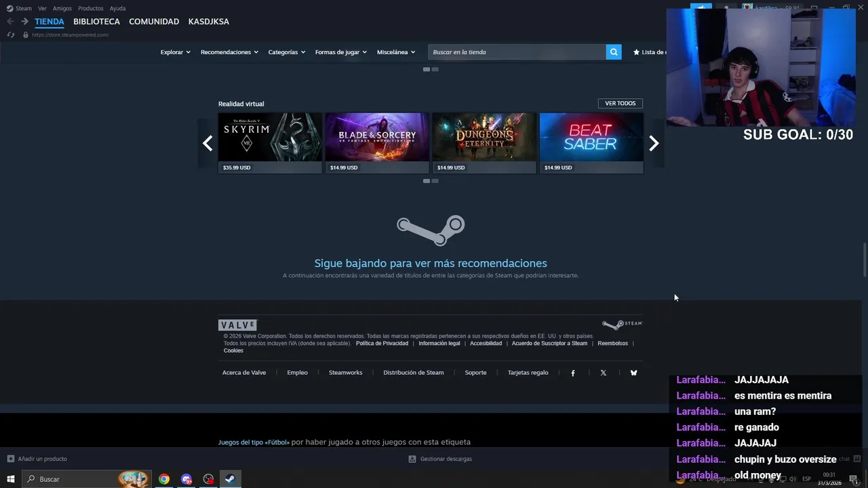The width and height of the screenshot is (868, 488).
Task: Open the Empleo footer link
Action: [x=297, y=373]
